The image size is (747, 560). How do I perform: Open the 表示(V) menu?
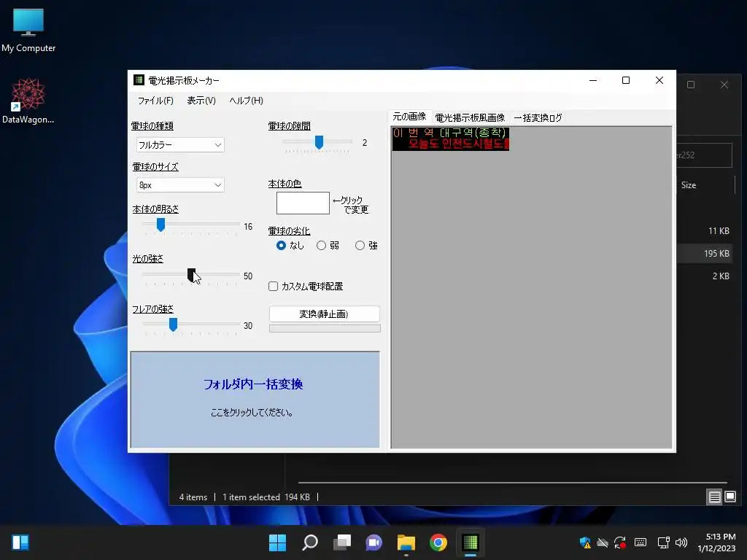coord(201,101)
